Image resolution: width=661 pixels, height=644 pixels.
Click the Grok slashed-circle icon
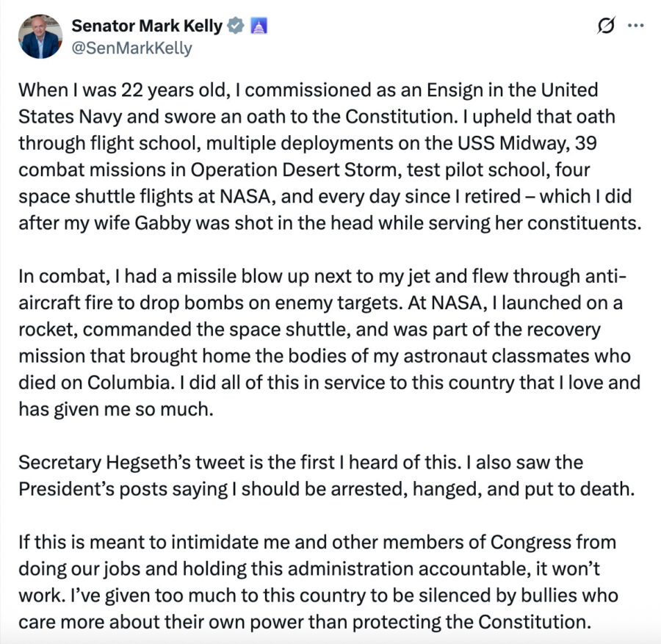pos(606,26)
